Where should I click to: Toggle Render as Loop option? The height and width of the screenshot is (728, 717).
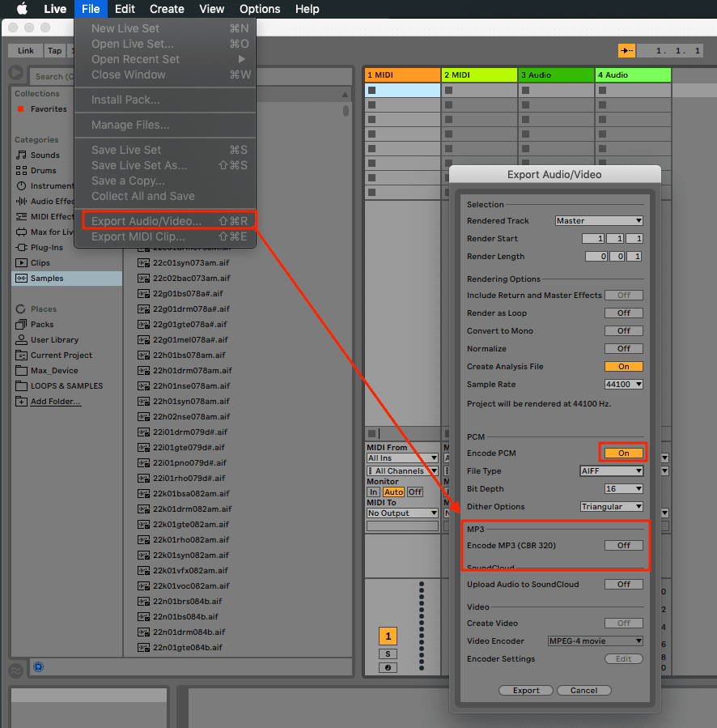coord(624,313)
